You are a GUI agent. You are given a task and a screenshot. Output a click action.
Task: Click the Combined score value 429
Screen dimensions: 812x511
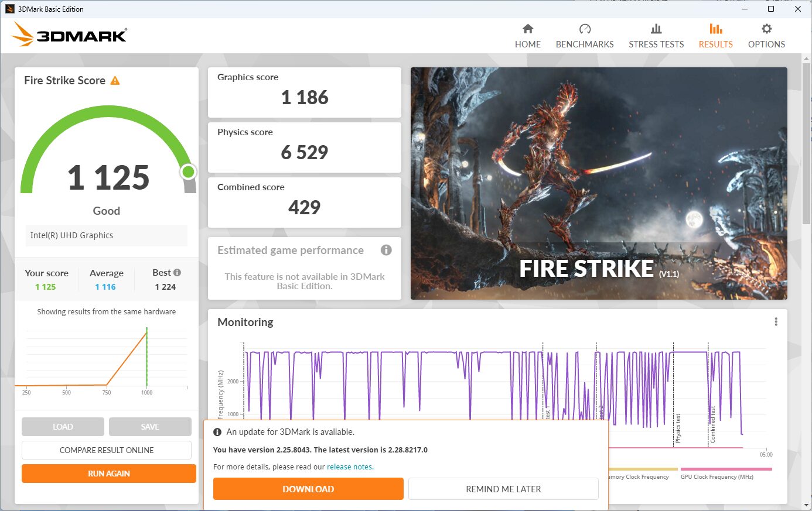coord(305,207)
